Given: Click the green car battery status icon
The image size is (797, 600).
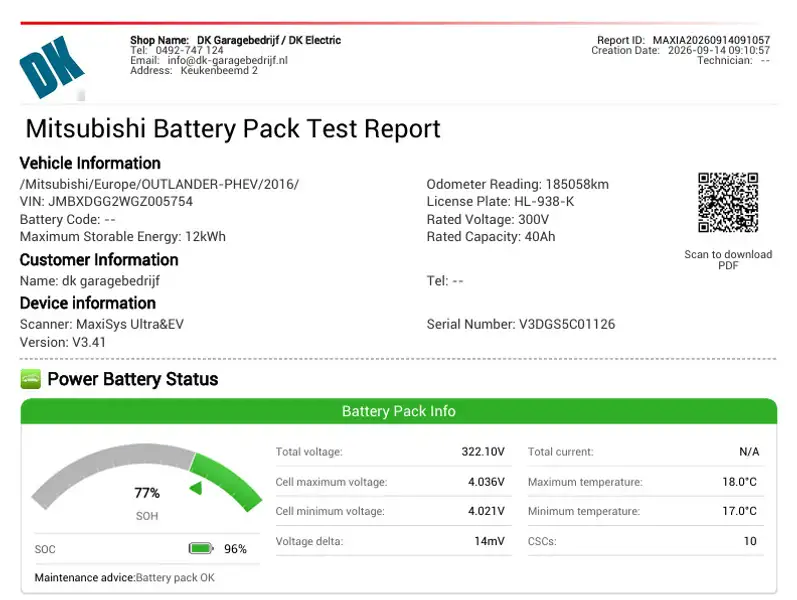Looking at the screenshot, I should click(30, 379).
